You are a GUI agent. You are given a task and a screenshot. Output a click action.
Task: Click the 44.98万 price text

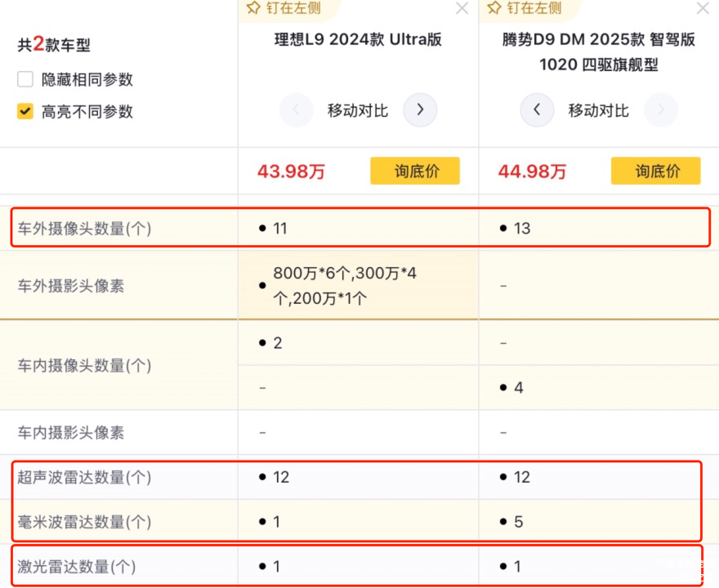pos(532,171)
